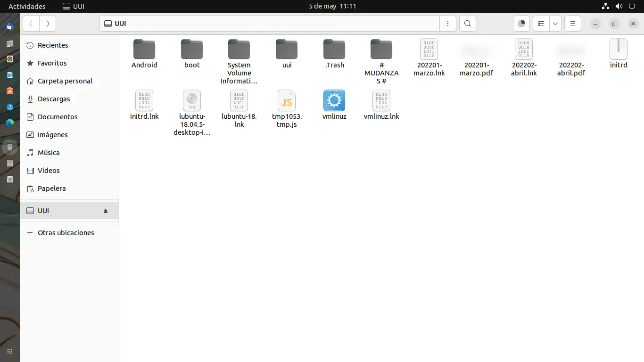Open the boot folder

tap(191, 49)
